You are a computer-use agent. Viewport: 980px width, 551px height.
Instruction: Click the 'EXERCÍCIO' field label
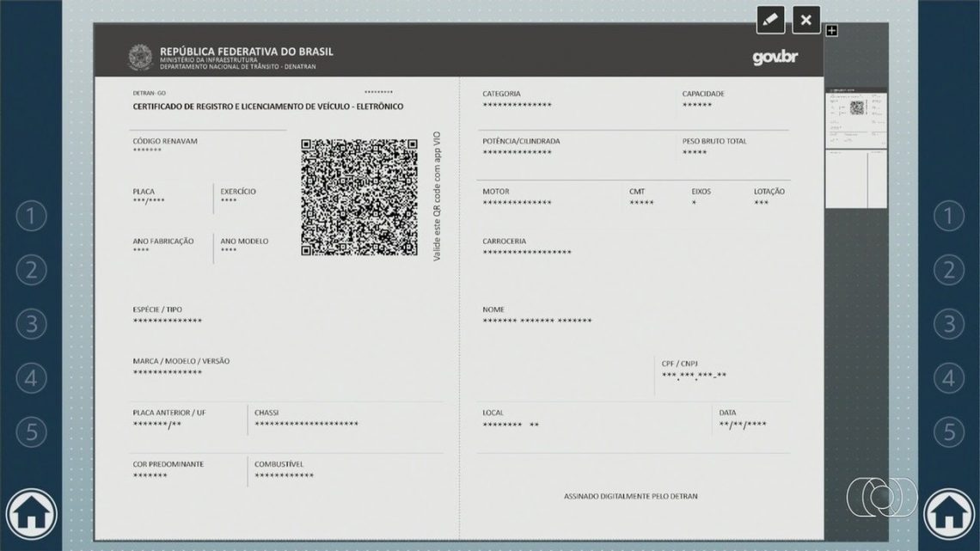point(238,192)
